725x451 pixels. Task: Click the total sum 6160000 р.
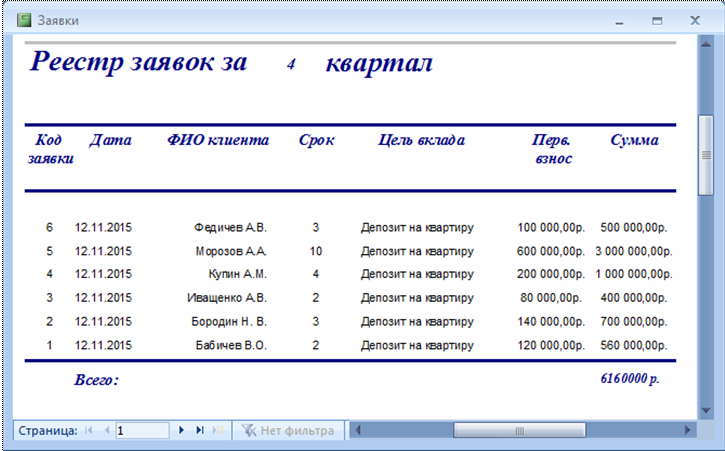click(628, 380)
